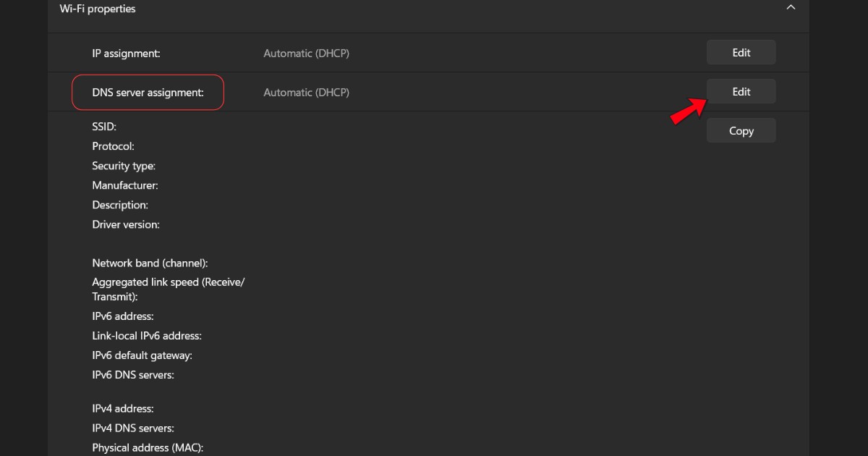
Task: Click the Link-local IPv6 address label
Action: (146, 335)
